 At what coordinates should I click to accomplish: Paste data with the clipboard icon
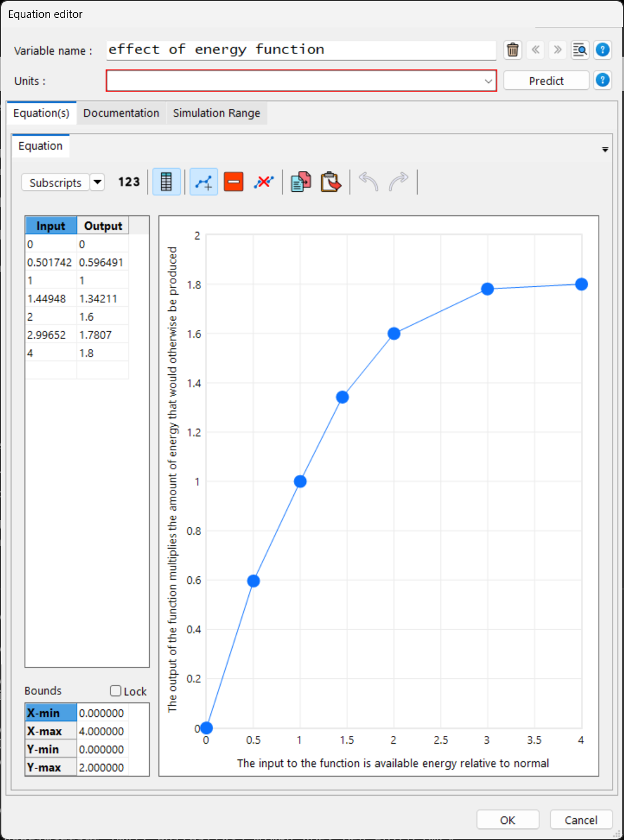point(331,181)
